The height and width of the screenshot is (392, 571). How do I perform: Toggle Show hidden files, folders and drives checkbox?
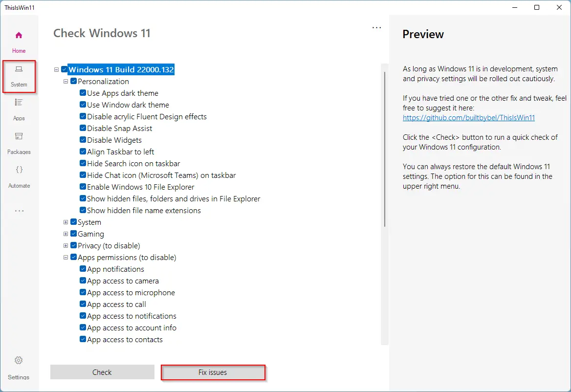83,198
